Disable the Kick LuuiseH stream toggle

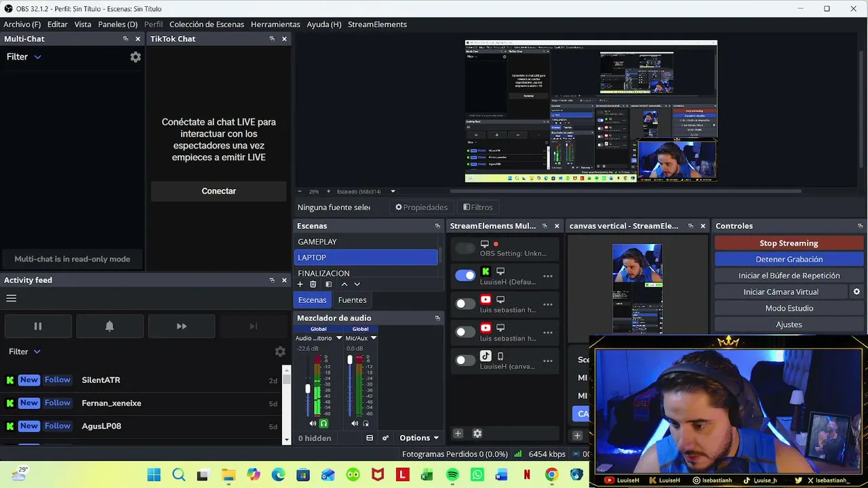click(x=465, y=275)
